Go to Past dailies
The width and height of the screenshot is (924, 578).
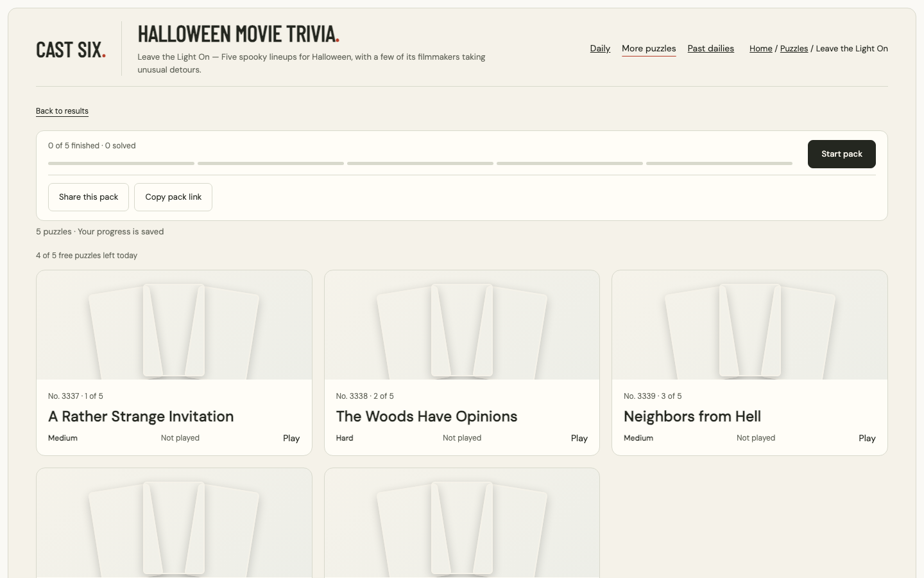pos(710,48)
